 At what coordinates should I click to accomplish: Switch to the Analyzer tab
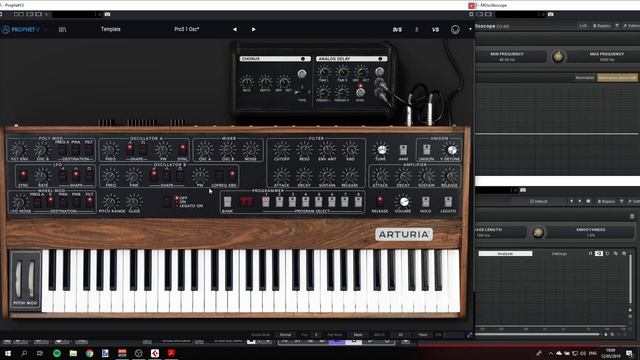(505, 253)
